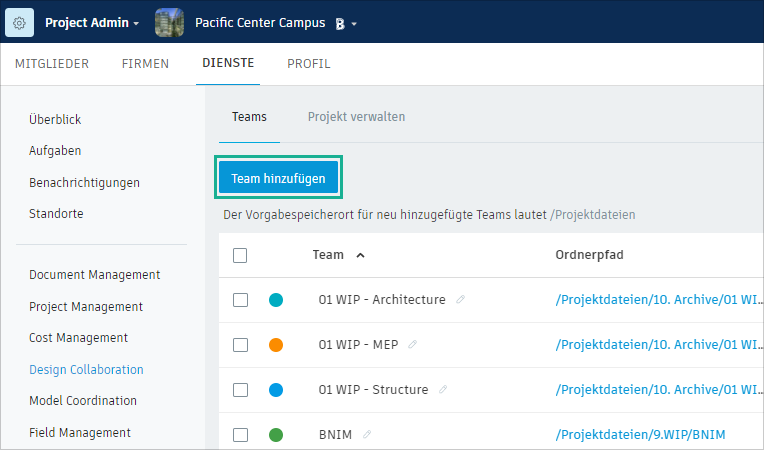Image resolution: width=764 pixels, height=450 pixels.
Task: Sort by the Team column arrow
Action: pyautogui.click(x=360, y=255)
